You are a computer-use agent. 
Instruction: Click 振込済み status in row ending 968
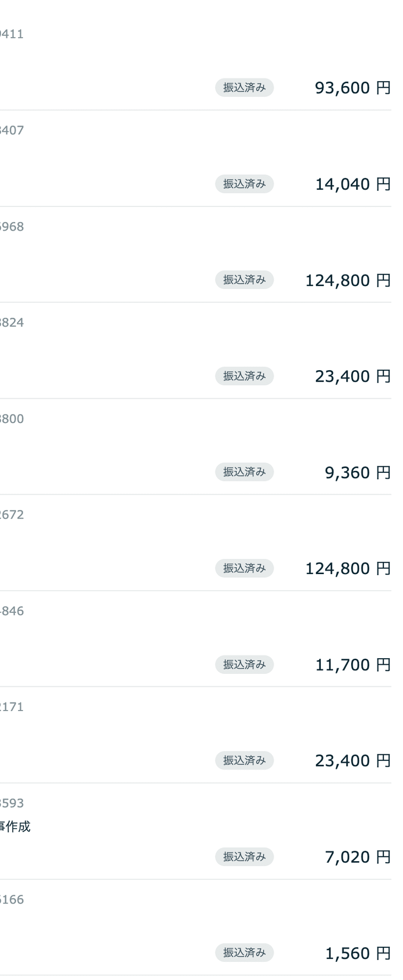click(244, 280)
